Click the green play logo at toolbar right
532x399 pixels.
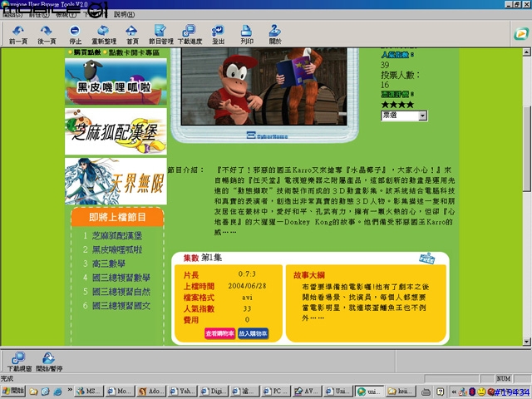[x=521, y=33]
